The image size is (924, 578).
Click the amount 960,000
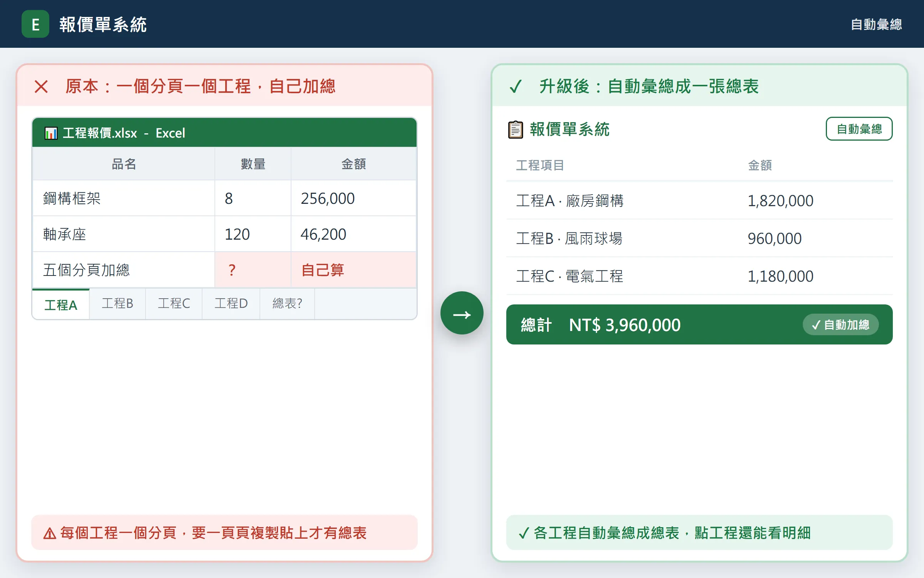pos(774,239)
